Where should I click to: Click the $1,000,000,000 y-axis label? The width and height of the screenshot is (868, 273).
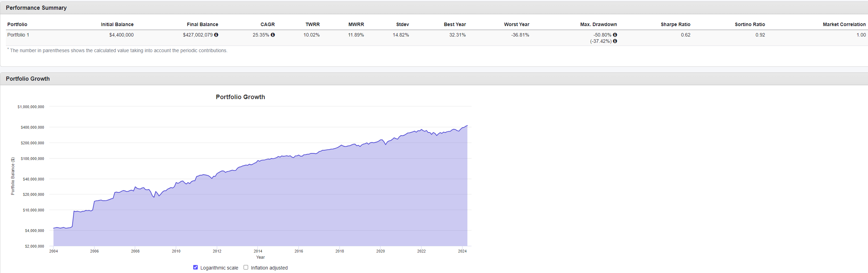click(31, 107)
